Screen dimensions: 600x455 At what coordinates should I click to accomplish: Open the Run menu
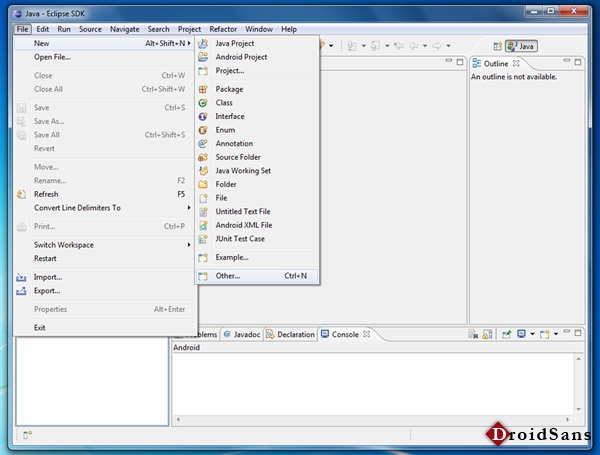[x=64, y=29]
